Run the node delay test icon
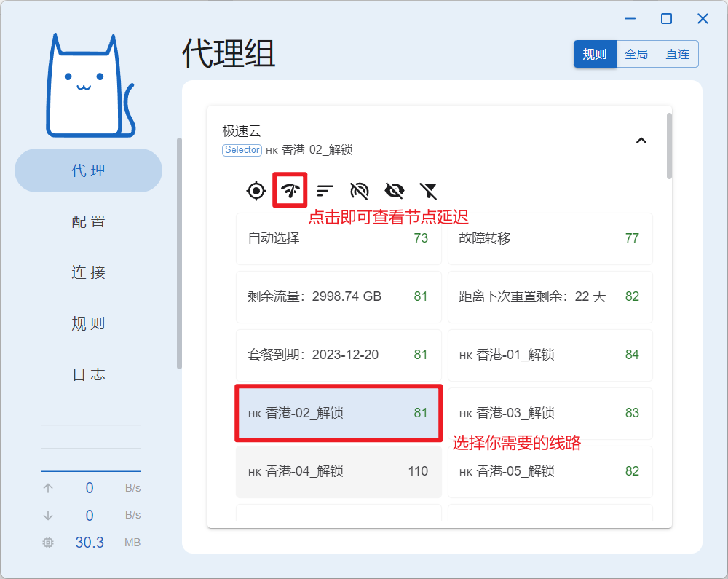Screen dimensions: 728x579 290,190
